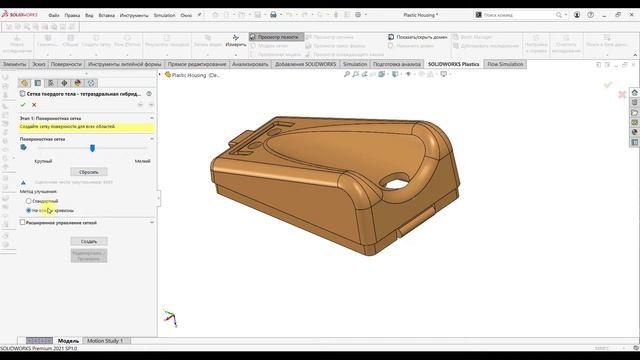Collapse the ribbon with corner chevron
The image size is (640, 360).
point(635,55)
